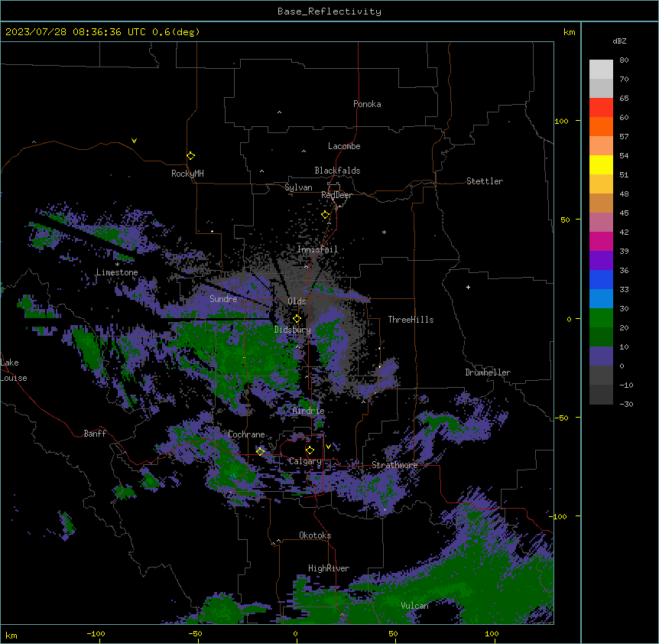The image size is (659, 644).
Task: Click the RockyMH label
Action: [187, 174]
